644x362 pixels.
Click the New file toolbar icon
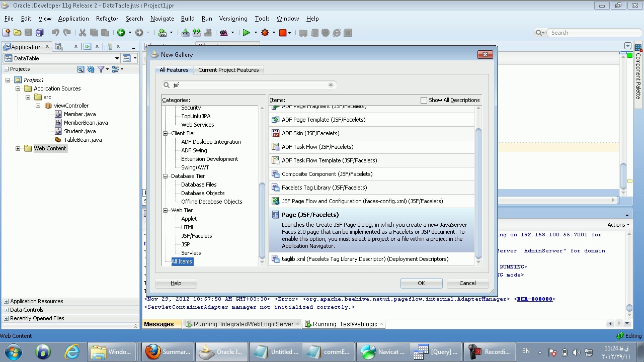click(6, 33)
